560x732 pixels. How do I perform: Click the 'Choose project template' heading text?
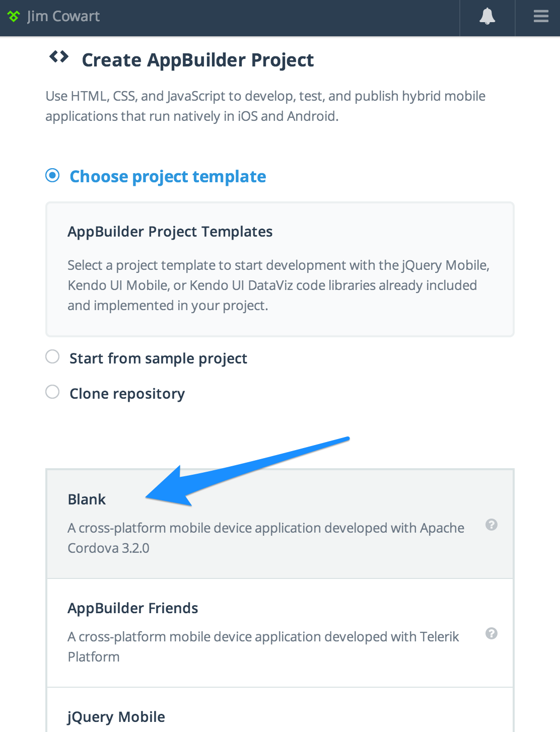coord(168,177)
